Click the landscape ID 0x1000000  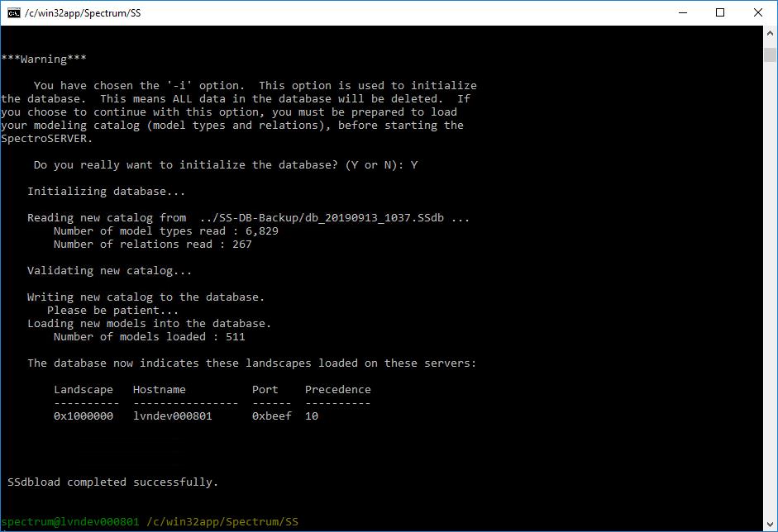pyautogui.click(x=83, y=416)
